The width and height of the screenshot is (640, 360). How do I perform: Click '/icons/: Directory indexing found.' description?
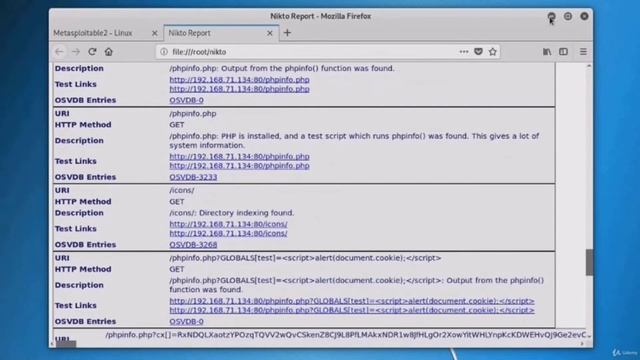coord(232,213)
